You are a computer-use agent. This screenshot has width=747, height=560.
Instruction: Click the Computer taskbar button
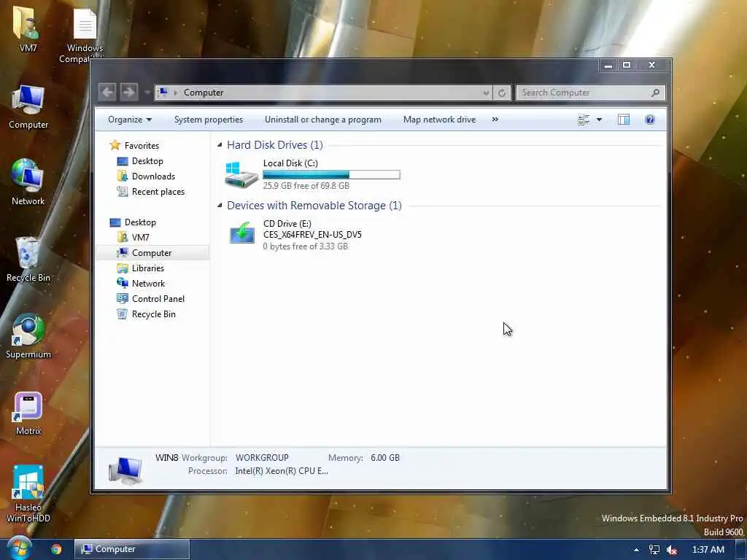(132, 549)
